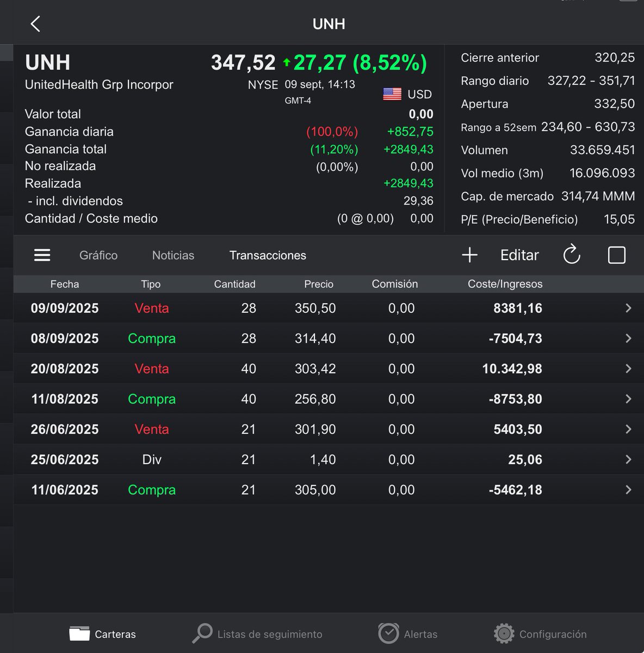The image size is (644, 653).
Task: Tap the green price up-arrow indicator
Action: [287, 63]
